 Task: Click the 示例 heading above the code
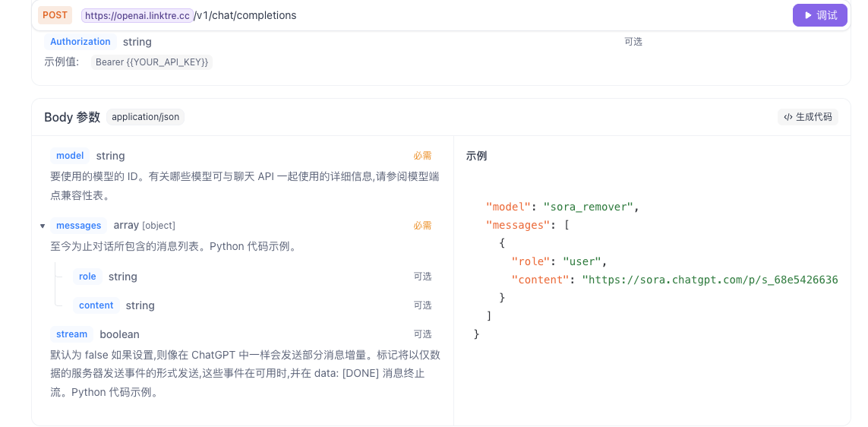[x=476, y=156]
